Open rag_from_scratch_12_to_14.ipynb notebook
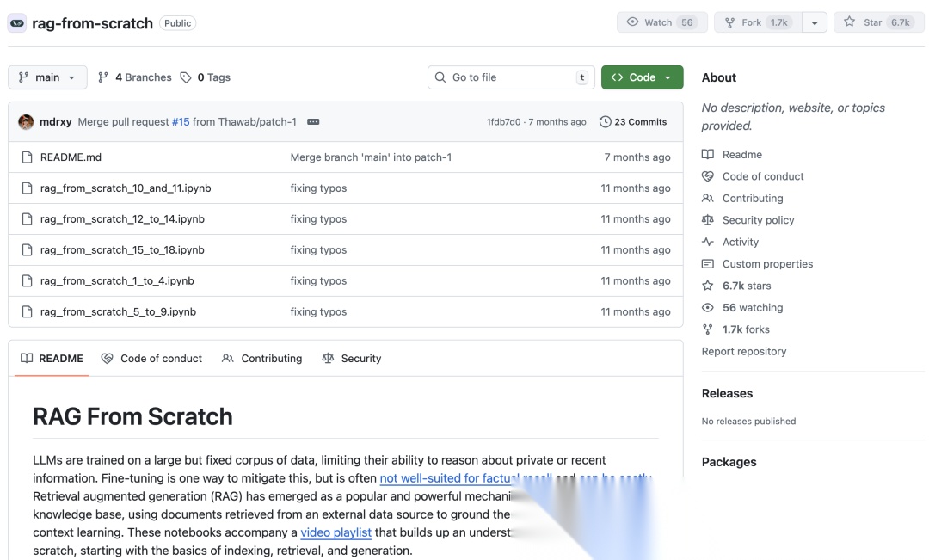The width and height of the screenshot is (929, 560). pyautogui.click(x=122, y=218)
